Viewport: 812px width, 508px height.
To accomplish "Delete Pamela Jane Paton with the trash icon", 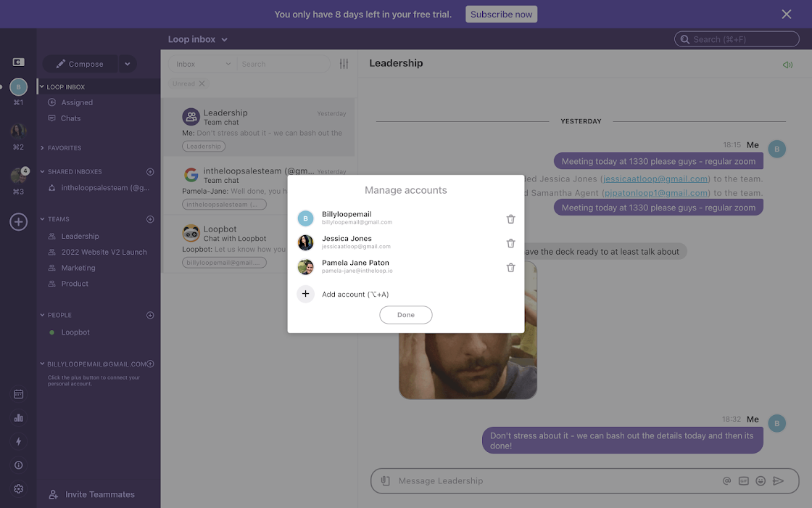I will pyautogui.click(x=510, y=267).
